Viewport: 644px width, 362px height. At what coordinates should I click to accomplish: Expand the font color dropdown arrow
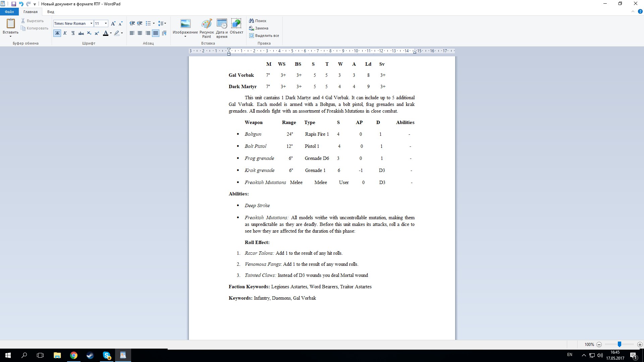(111, 33)
